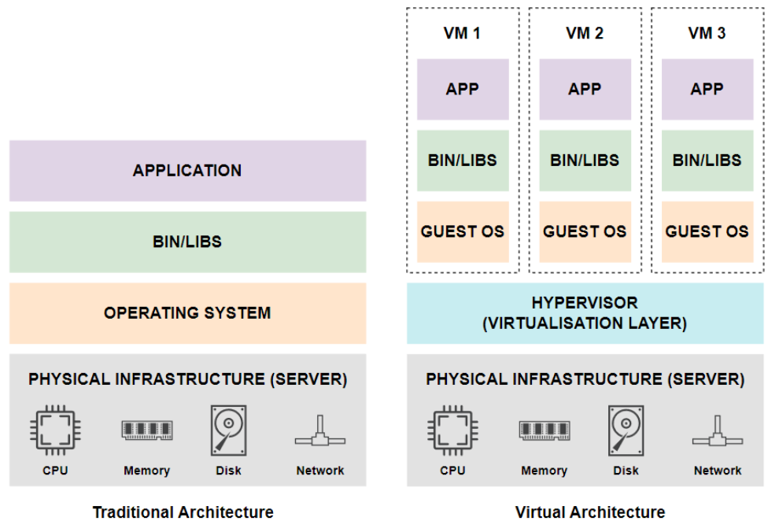
Task: Click the Memory icon in Virtual Architecture
Action: pos(545,430)
